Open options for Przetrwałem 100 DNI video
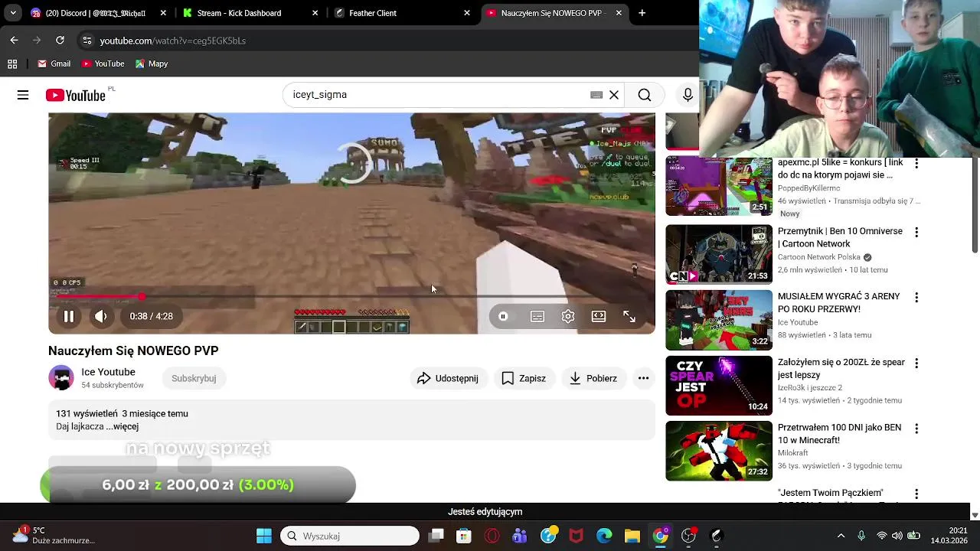The width and height of the screenshot is (980, 551). point(916,429)
